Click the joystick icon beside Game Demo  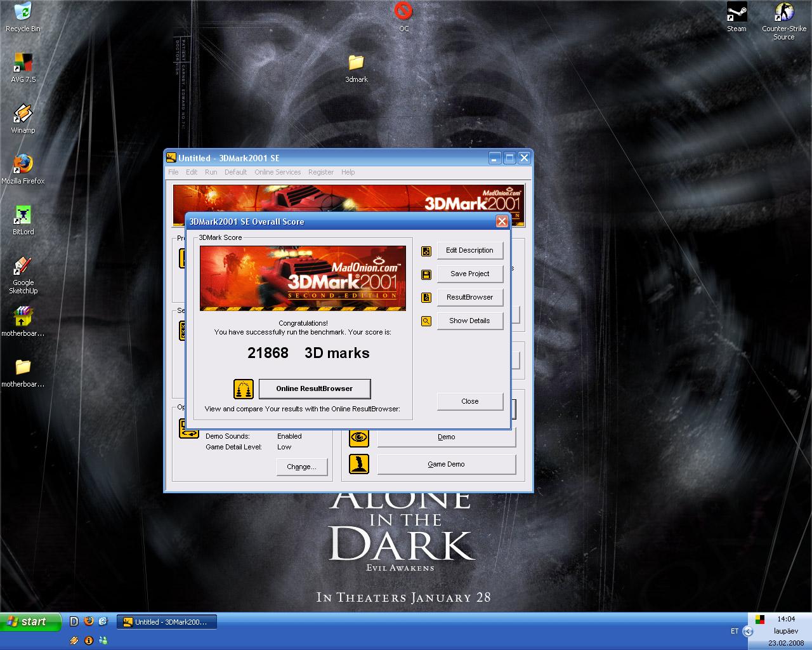359,463
